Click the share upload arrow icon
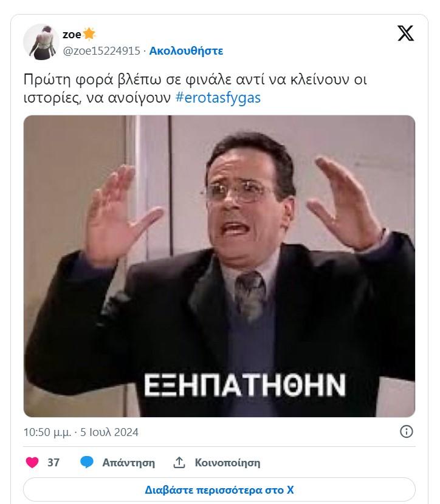Screen dimensions: 440x504 [179, 463]
